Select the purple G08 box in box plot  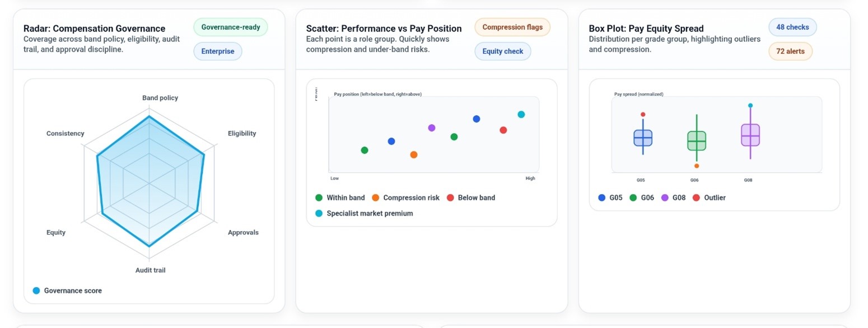(x=750, y=135)
